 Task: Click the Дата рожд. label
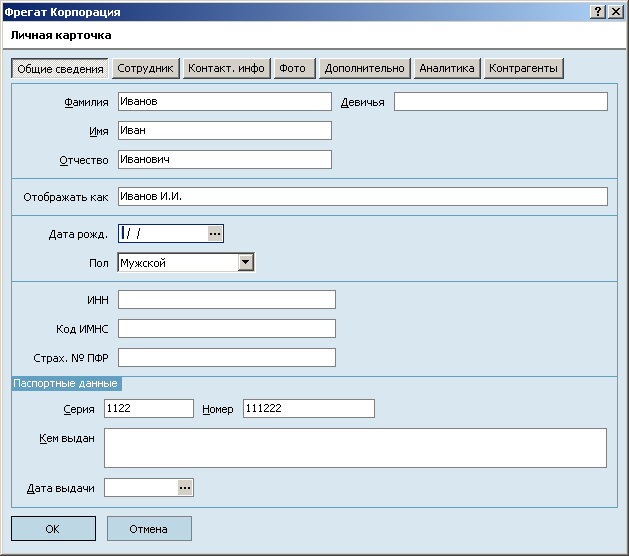[x=78, y=234]
